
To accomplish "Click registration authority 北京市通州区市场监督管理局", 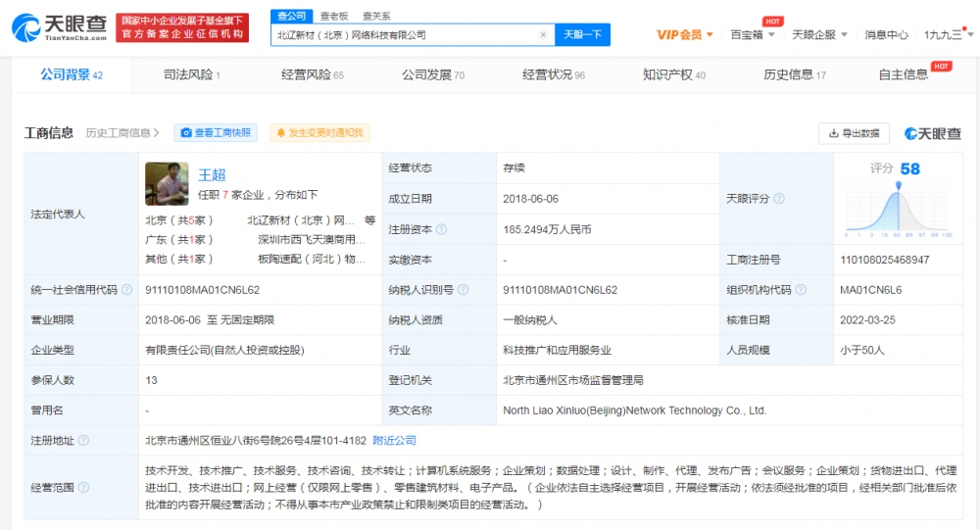I will [x=573, y=380].
